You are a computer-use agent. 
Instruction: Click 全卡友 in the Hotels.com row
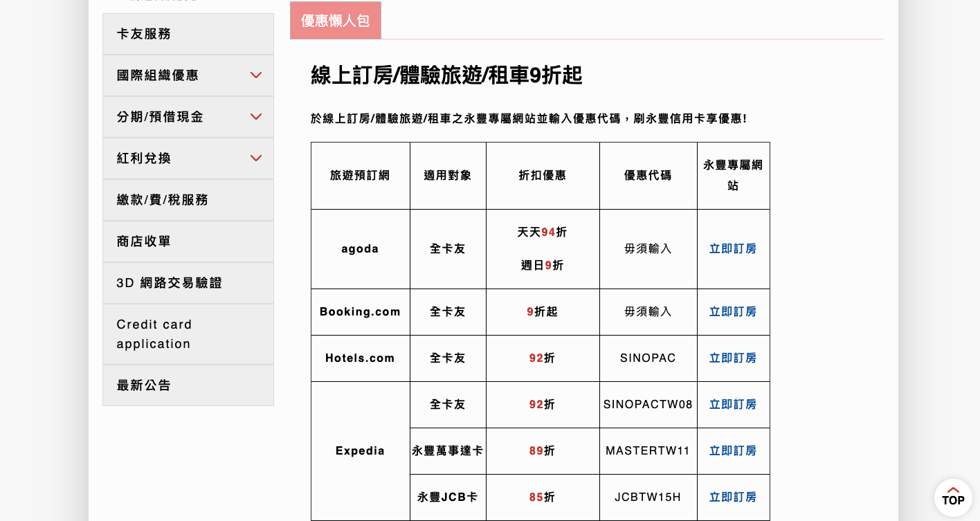pyautogui.click(x=448, y=358)
